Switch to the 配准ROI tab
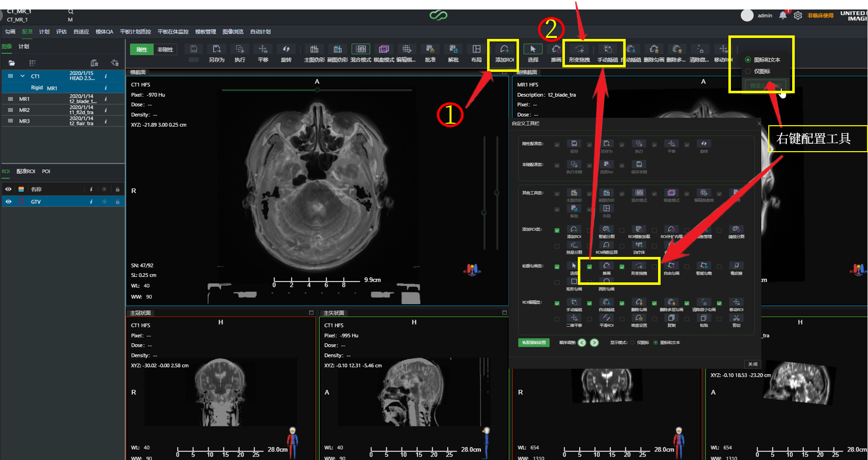Viewport: 868px width, 460px height. 26,171
